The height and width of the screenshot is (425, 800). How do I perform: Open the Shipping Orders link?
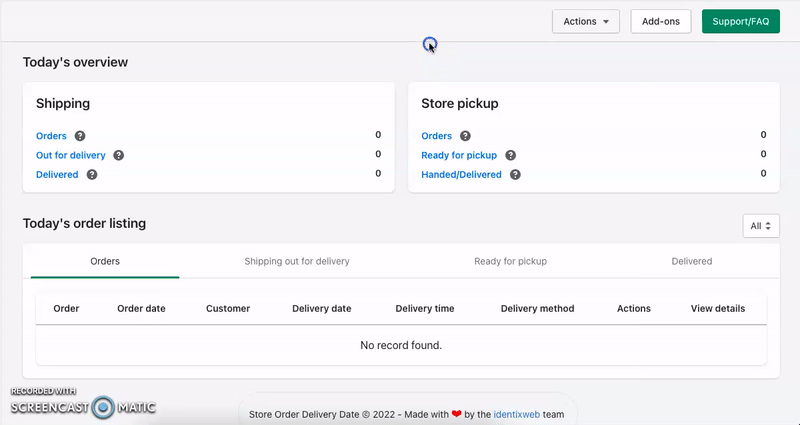point(51,136)
